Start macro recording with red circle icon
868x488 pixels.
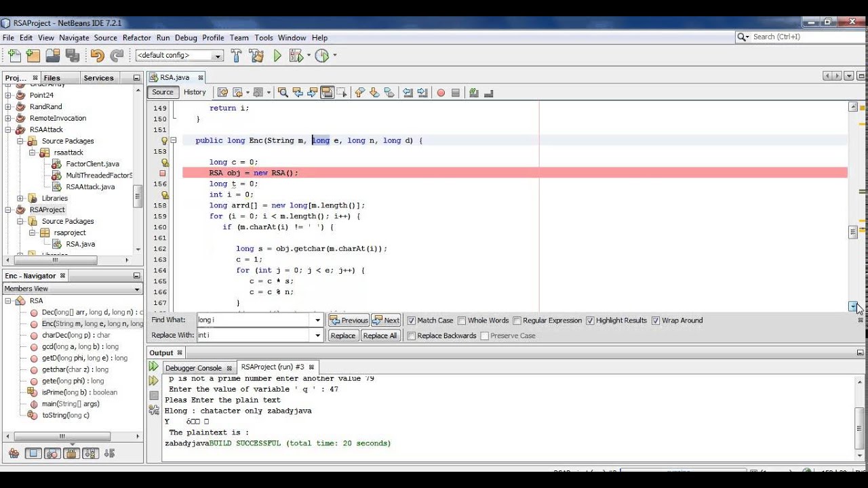tap(441, 92)
